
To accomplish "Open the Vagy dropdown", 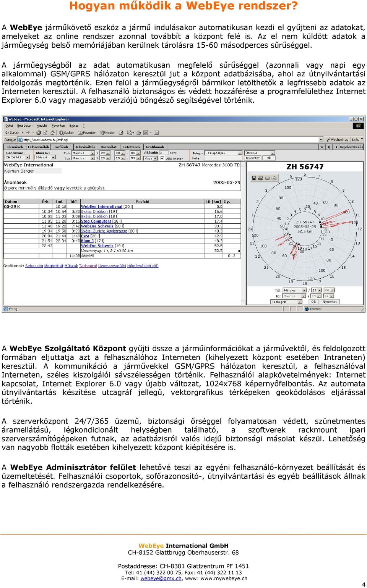I will pyautogui.click(x=151, y=158).
